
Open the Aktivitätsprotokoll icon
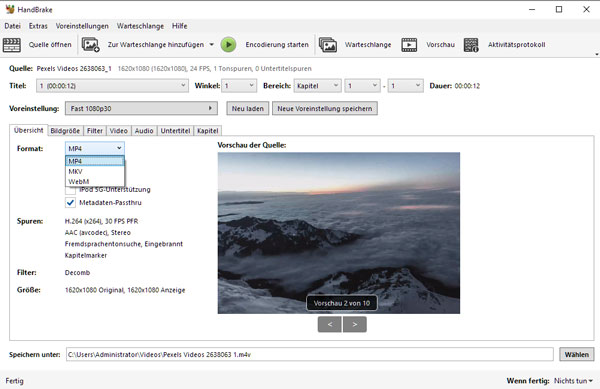(x=471, y=45)
